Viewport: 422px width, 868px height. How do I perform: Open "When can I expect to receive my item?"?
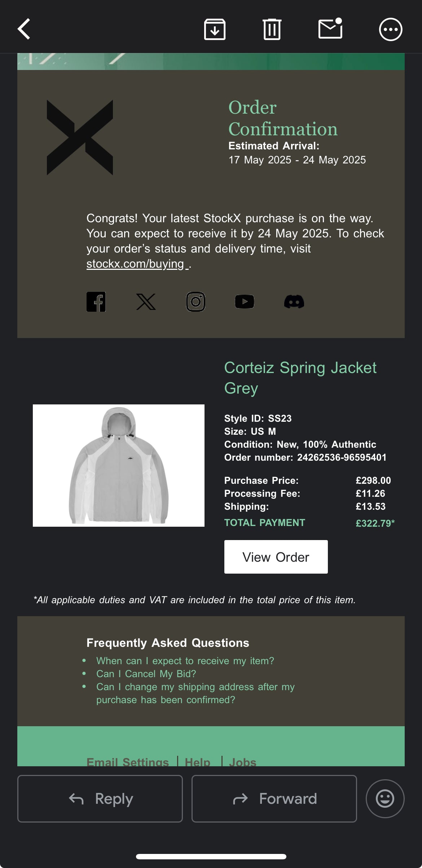(185, 661)
